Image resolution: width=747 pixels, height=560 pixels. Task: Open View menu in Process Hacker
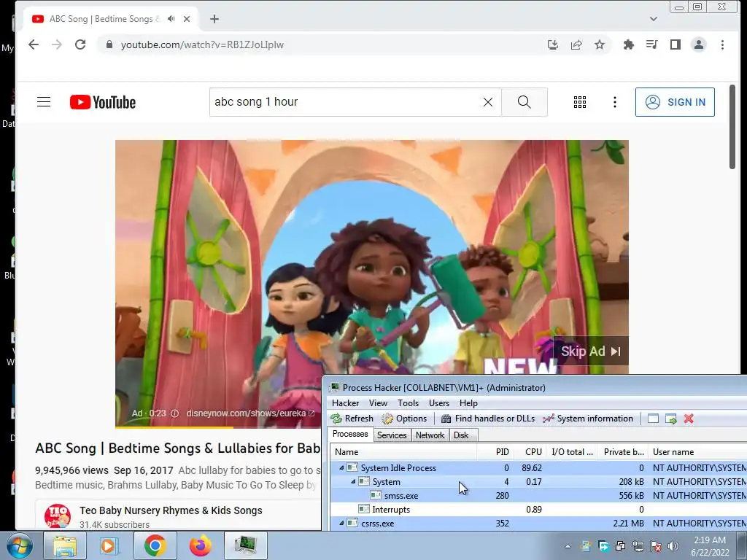click(x=378, y=402)
